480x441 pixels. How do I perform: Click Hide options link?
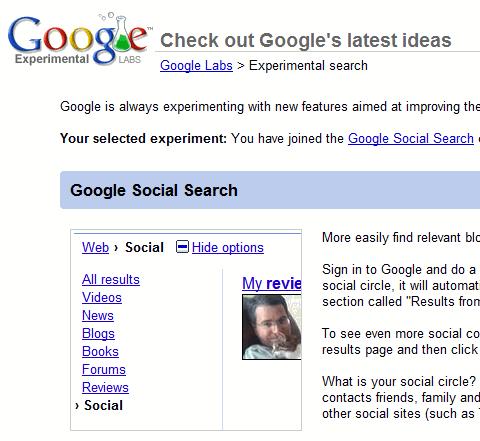click(228, 248)
